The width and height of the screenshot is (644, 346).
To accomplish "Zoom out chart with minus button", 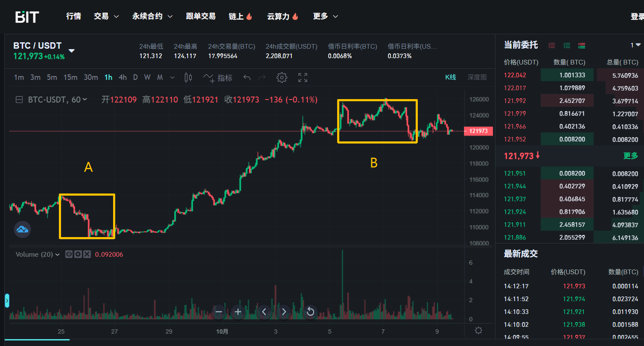I will 219,312.
